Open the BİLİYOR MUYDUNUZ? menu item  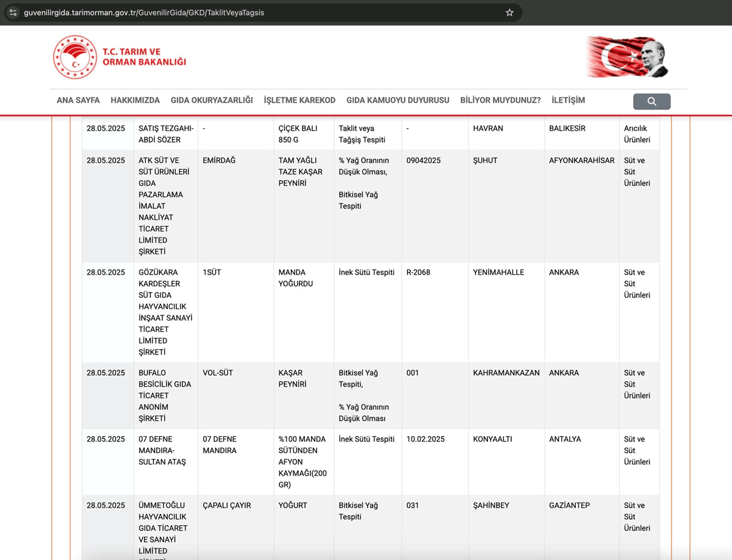click(x=500, y=100)
